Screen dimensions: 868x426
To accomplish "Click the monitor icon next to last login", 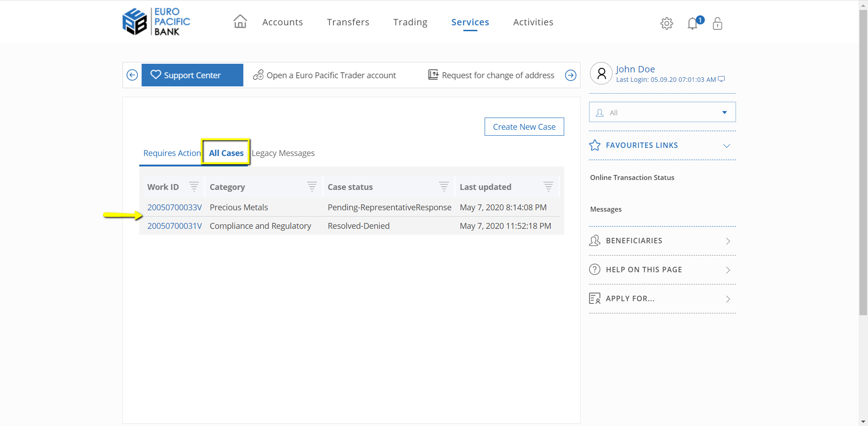I will point(722,79).
